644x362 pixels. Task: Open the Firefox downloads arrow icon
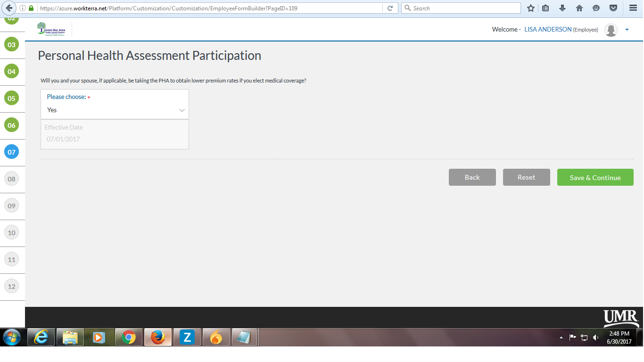[x=562, y=8]
